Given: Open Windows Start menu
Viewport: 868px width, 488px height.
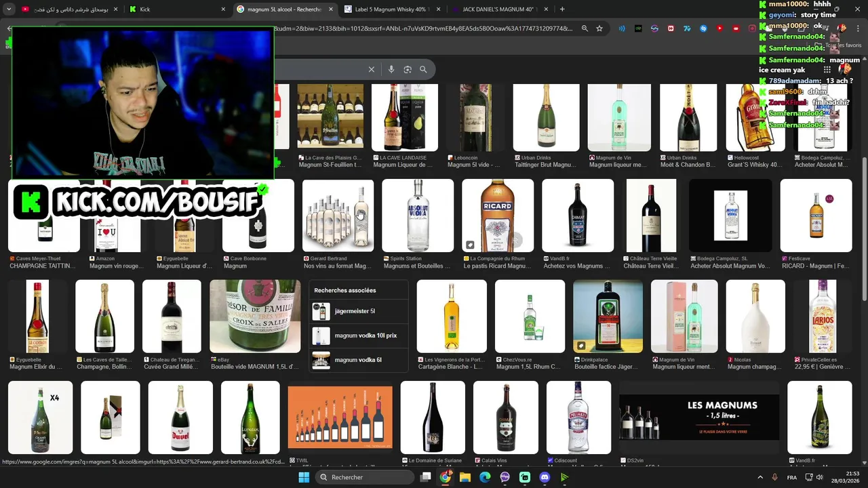Looking at the screenshot, I should 304,477.
